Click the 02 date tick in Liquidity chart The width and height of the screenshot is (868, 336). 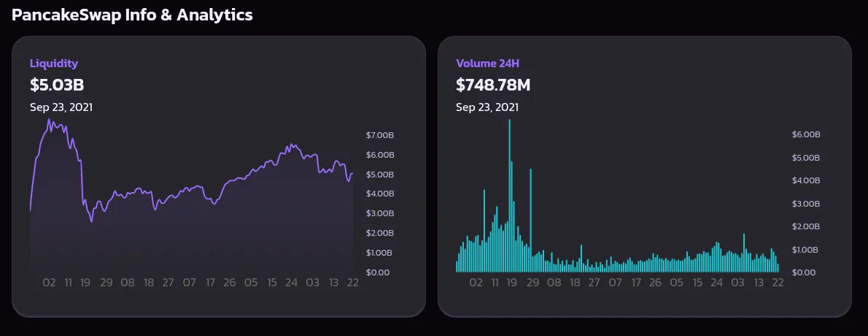click(x=50, y=282)
